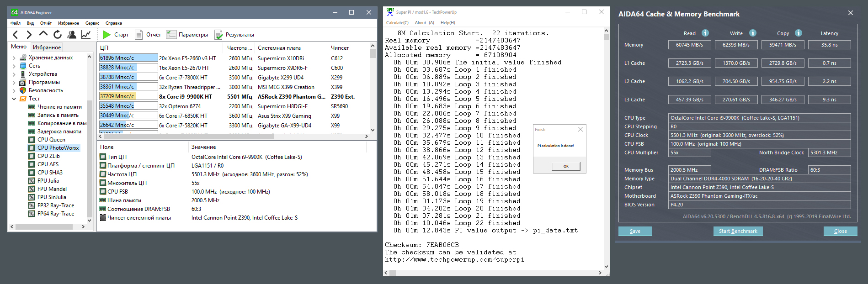Click the Super PI vertical scrollbar
This screenshot has width=868, height=284.
(x=607, y=148)
